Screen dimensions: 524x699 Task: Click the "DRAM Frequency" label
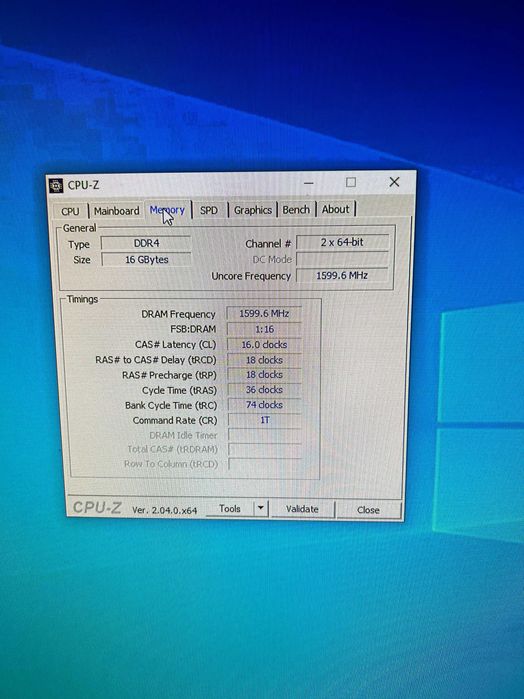(x=178, y=314)
